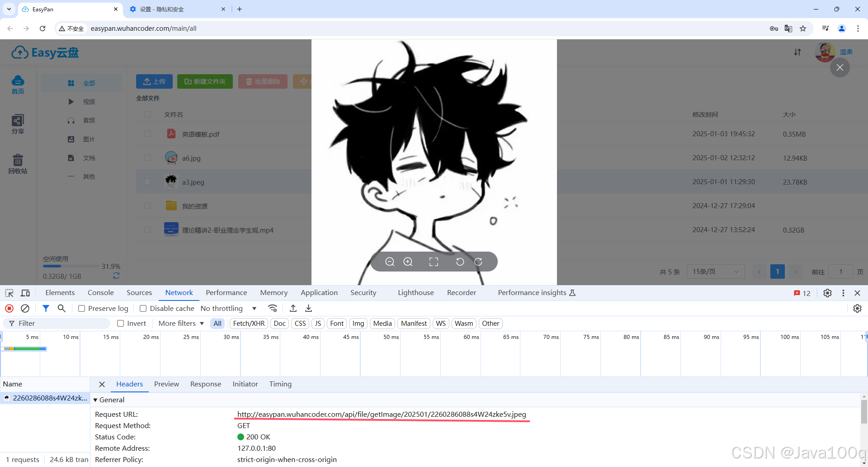The width and height of the screenshot is (868, 467).
Task: Open Preview tab of request
Action: (x=166, y=384)
